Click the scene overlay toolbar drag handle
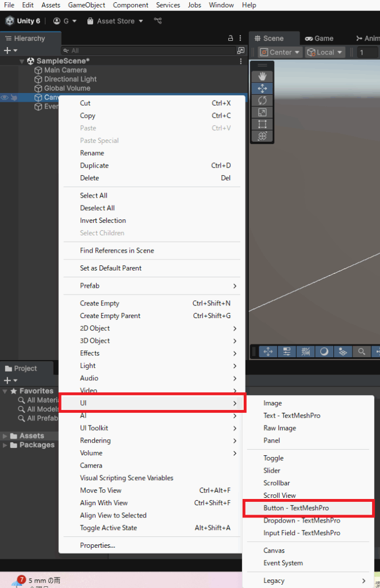The width and height of the screenshot is (380, 588). pyautogui.click(x=262, y=65)
